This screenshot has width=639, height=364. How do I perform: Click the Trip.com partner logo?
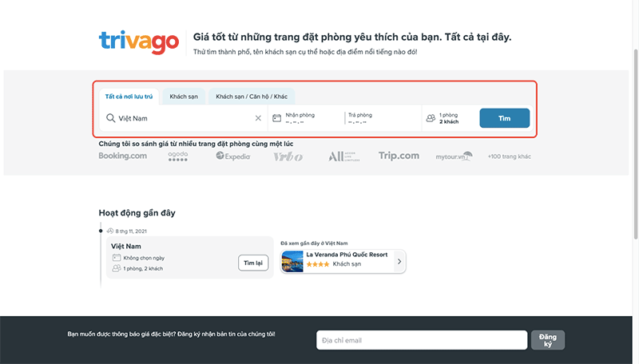pos(399,156)
